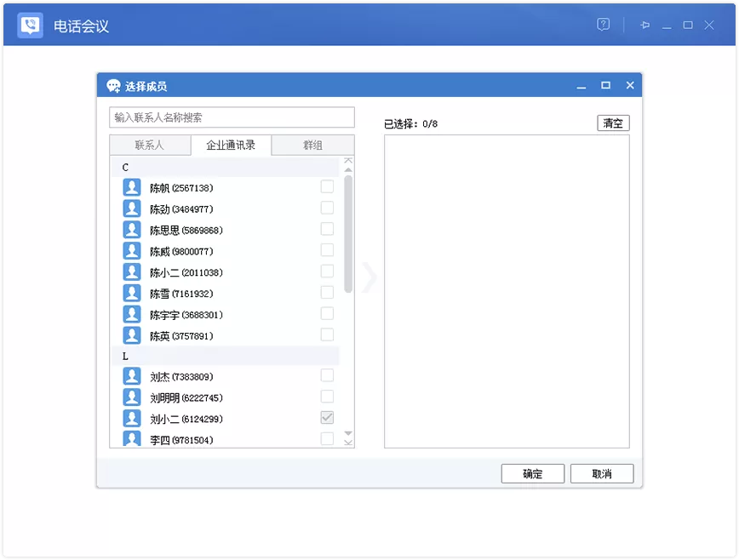Check the box for 刘杰 (7383809)

[327, 375]
